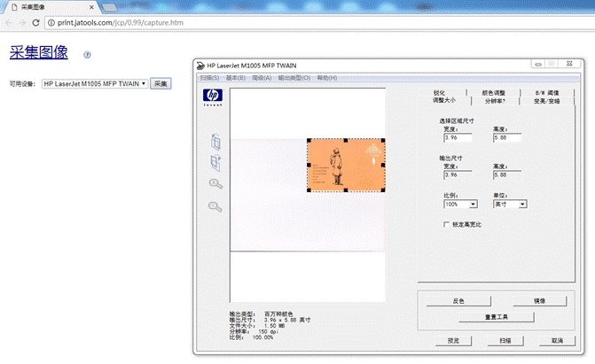Viewport: 595px width, 364px height.
Task: Switch to the 锐化 tab
Action: point(439,92)
